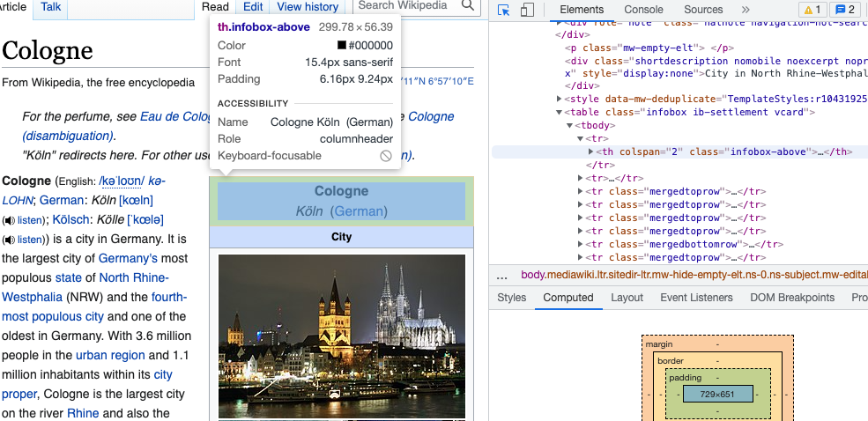
Task: Expand the th infobox-above node
Action: click(591, 151)
